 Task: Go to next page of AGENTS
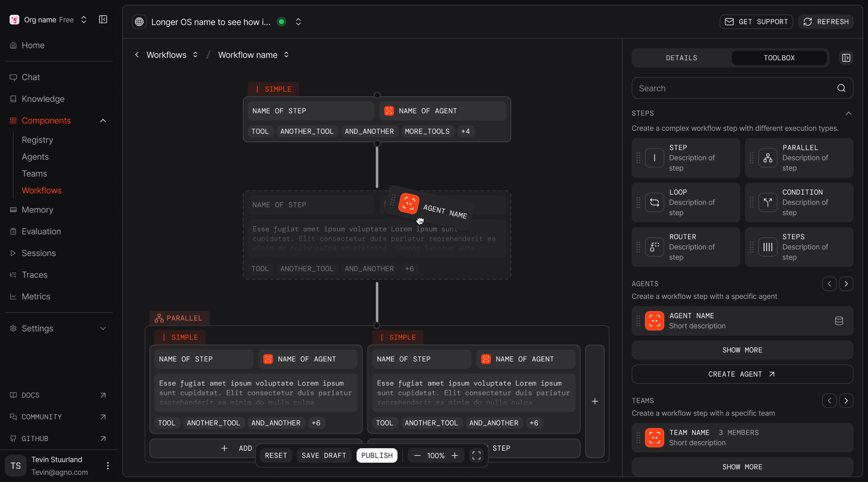pos(846,284)
